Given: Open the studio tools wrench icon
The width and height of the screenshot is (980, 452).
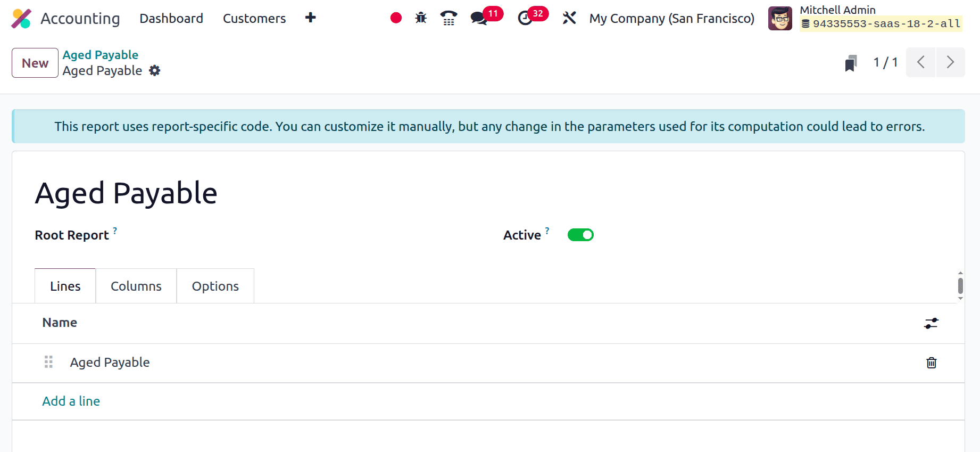Looking at the screenshot, I should [x=569, y=18].
